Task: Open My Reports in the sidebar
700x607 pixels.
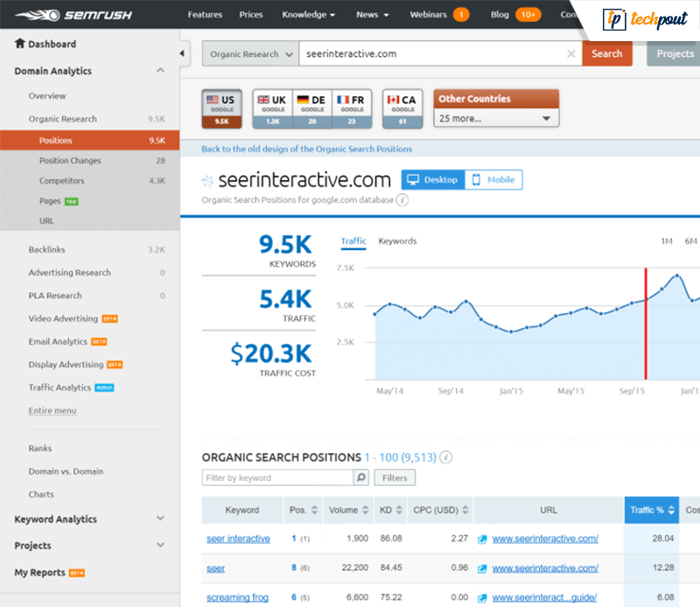Action: click(39, 573)
